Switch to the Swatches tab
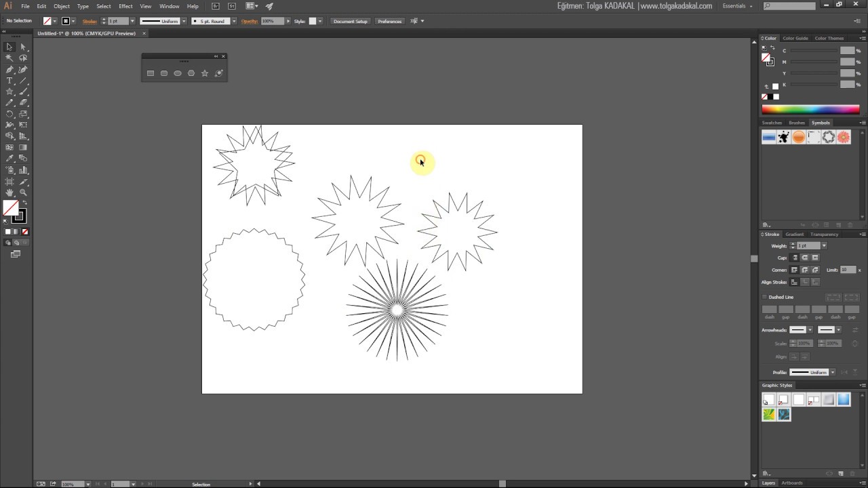Viewport: 868px width, 488px height. pyautogui.click(x=772, y=123)
